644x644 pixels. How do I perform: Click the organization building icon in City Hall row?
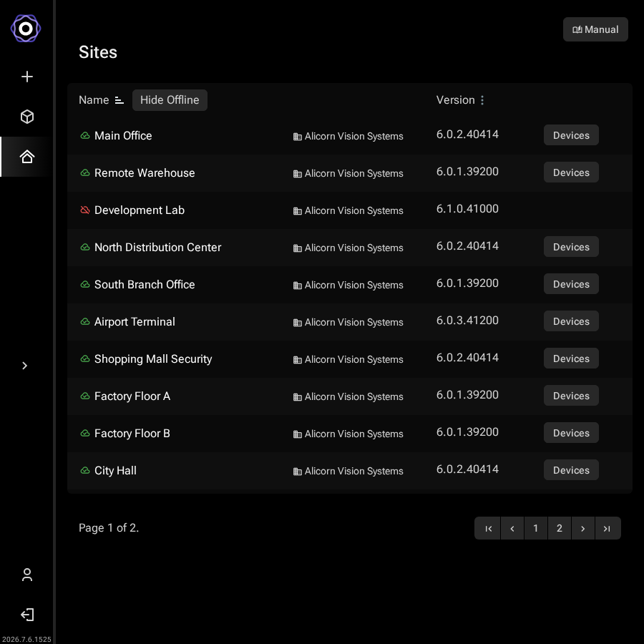coord(298,472)
